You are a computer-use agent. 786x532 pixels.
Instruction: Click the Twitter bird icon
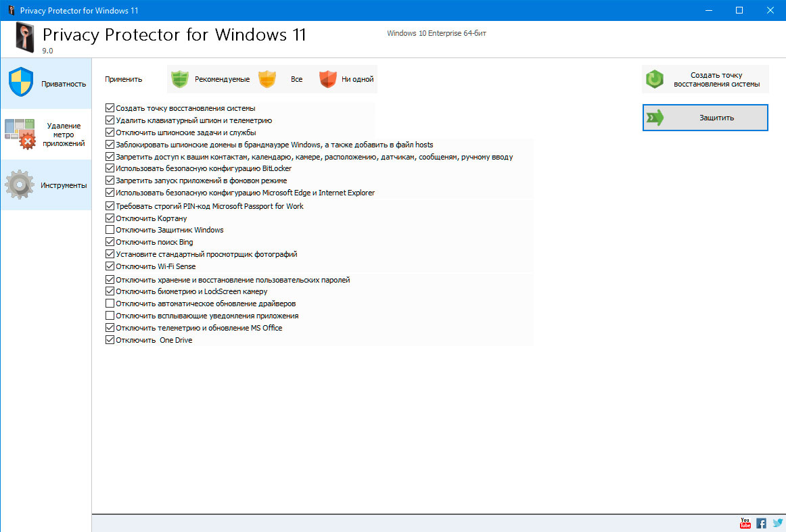(x=778, y=523)
